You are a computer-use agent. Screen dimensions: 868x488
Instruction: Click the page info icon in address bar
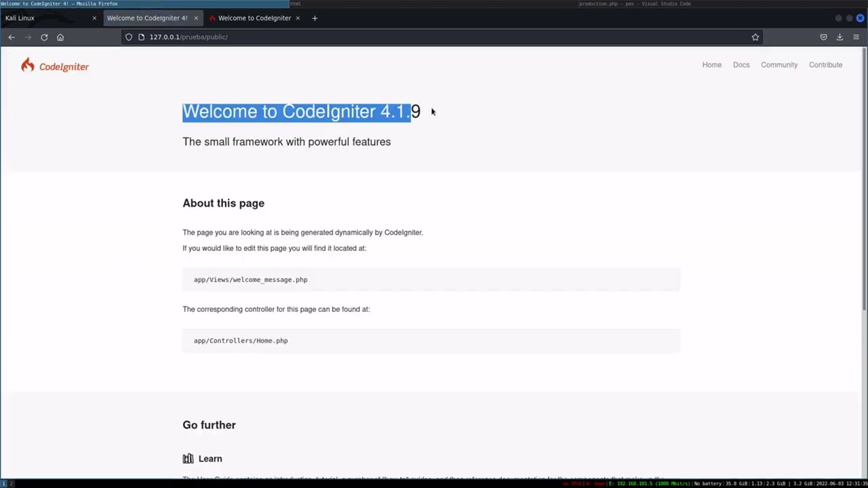pos(141,37)
